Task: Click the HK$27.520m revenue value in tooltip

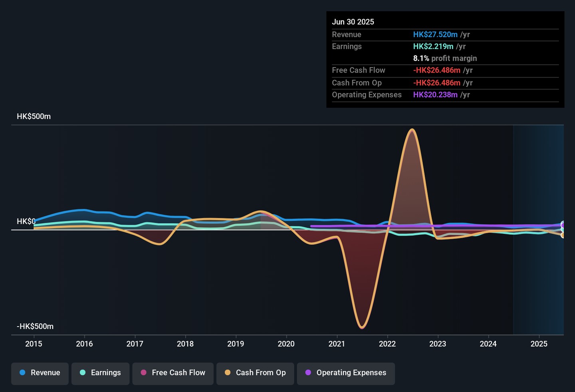Action: pos(435,35)
